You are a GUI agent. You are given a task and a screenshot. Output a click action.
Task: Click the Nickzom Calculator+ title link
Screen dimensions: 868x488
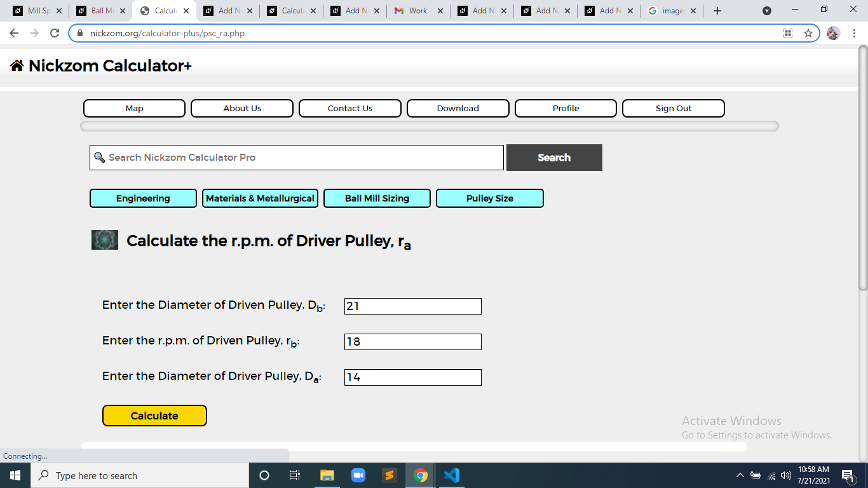[110, 65]
